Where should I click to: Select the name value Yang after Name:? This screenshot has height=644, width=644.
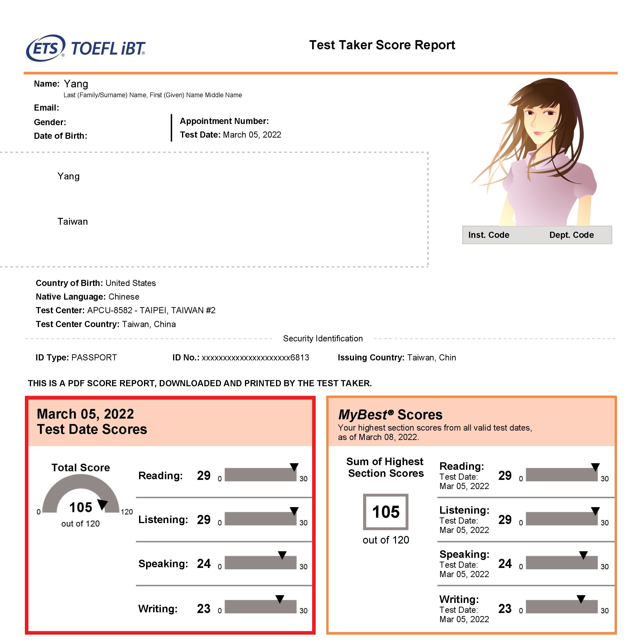pyautogui.click(x=76, y=84)
